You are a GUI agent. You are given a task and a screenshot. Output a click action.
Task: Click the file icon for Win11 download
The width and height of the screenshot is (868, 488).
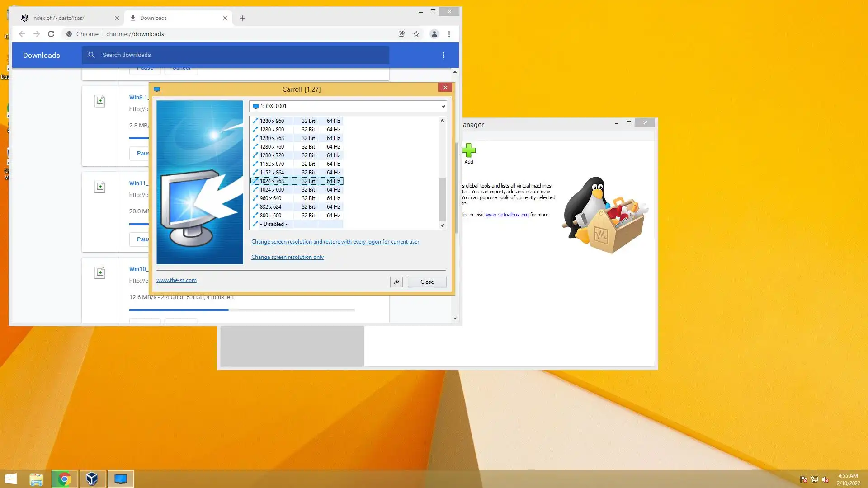[x=100, y=187]
